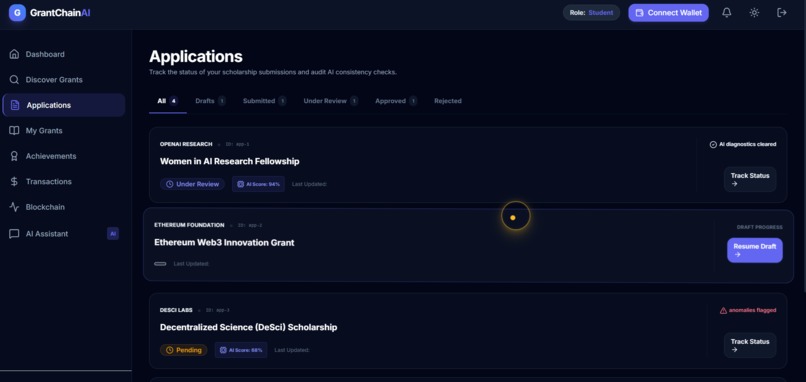Go to Discover Grants
Viewport: 806px width, 382px height.
pyautogui.click(x=64, y=80)
